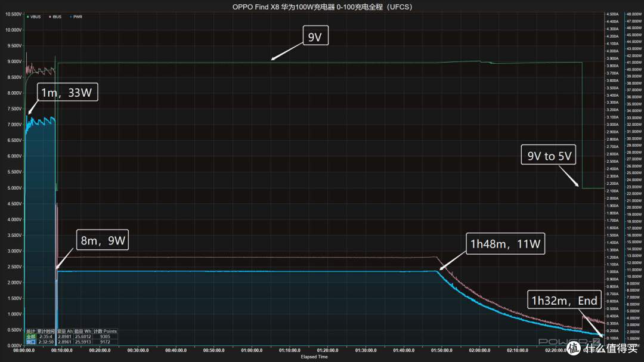Click the 计数 Points column header

[x=105, y=331]
